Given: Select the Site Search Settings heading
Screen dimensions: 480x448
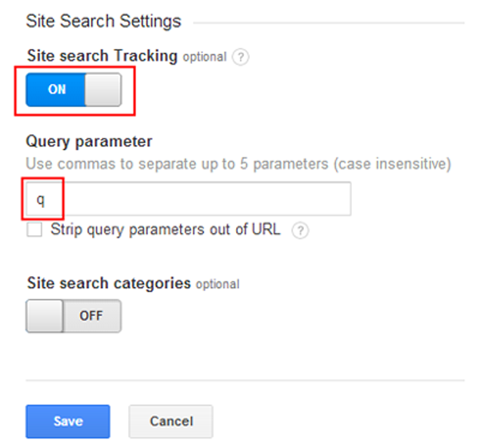Looking at the screenshot, I should point(103,21).
